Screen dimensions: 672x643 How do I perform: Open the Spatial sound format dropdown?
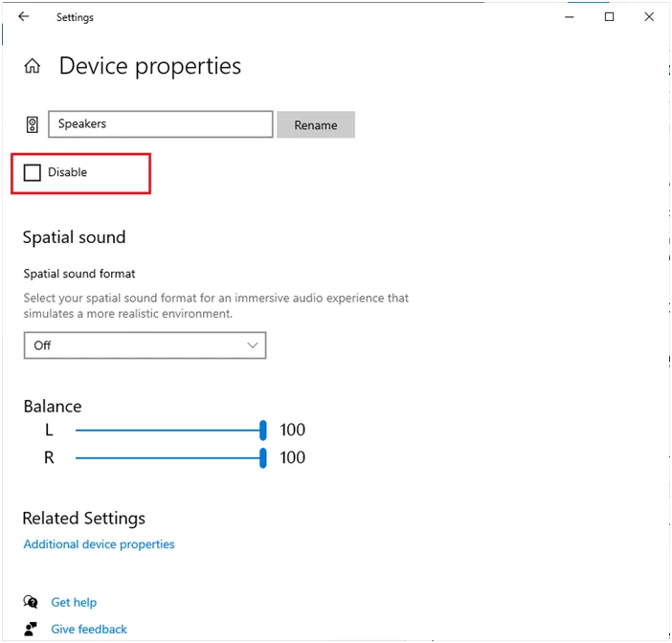(x=145, y=345)
